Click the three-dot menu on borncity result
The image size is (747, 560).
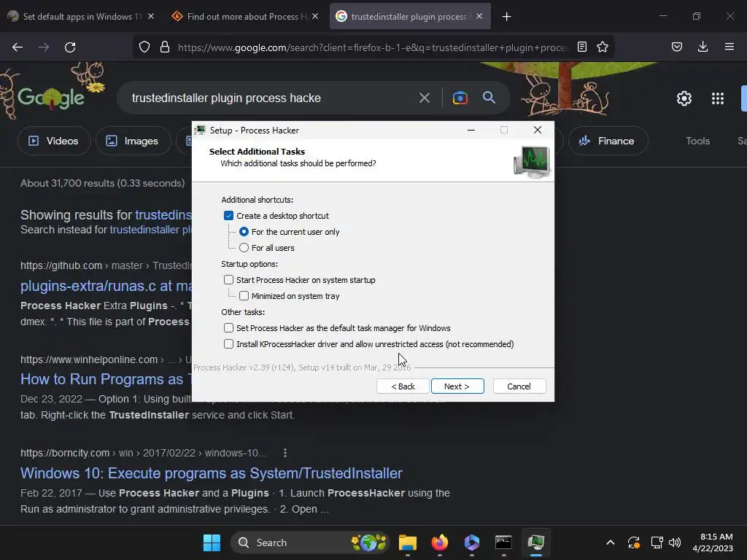[x=285, y=453]
